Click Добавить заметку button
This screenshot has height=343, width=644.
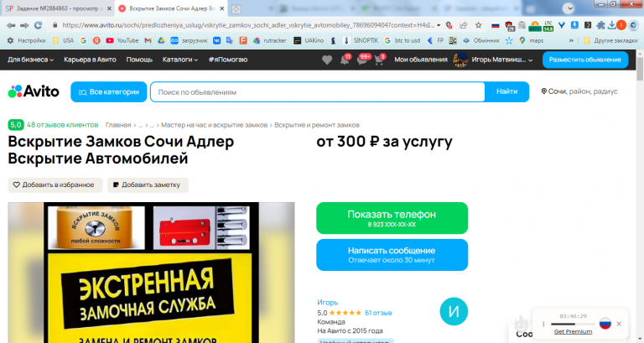click(x=148, y=184)
